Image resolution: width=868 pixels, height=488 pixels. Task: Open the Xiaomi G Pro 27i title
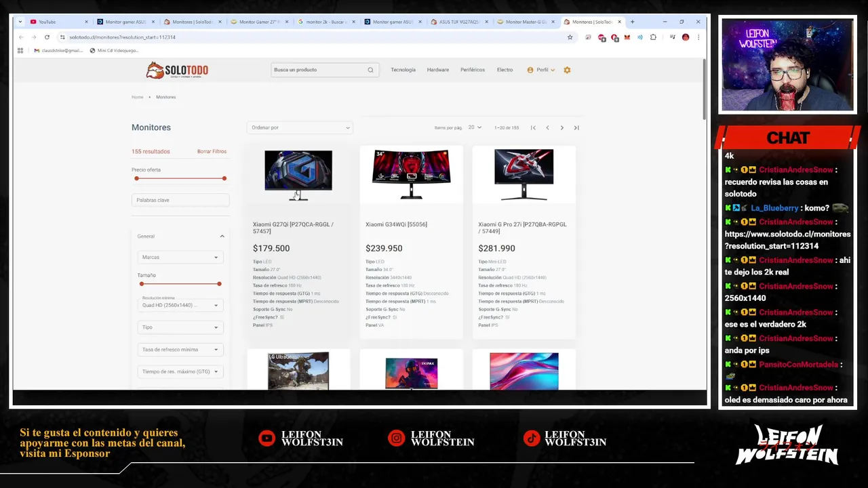(x=522, y=228)
